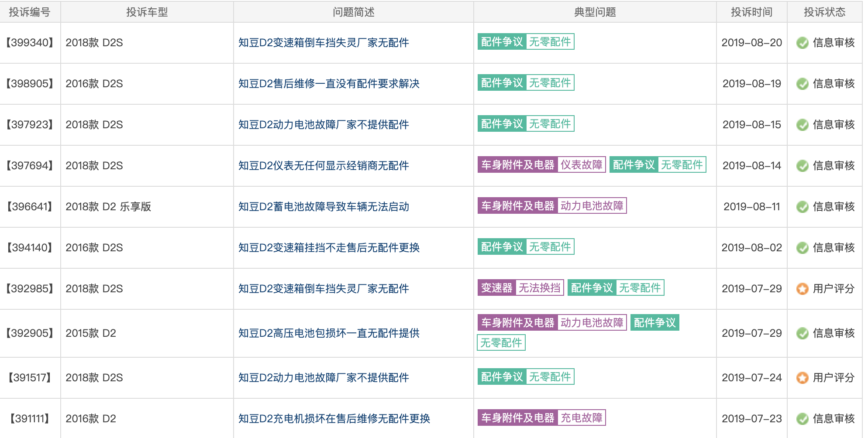Click the 投诉状态 column header

tap(824, 12)
